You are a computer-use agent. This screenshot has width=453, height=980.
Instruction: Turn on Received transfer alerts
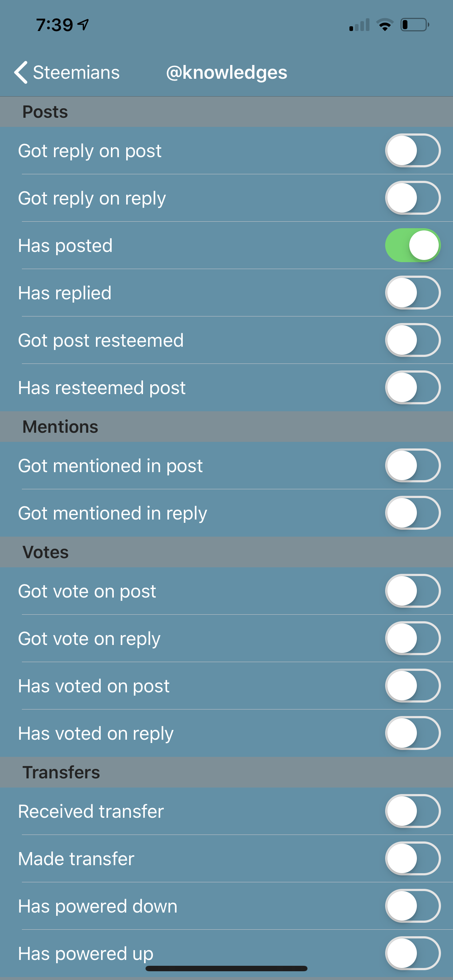[413, 811]
